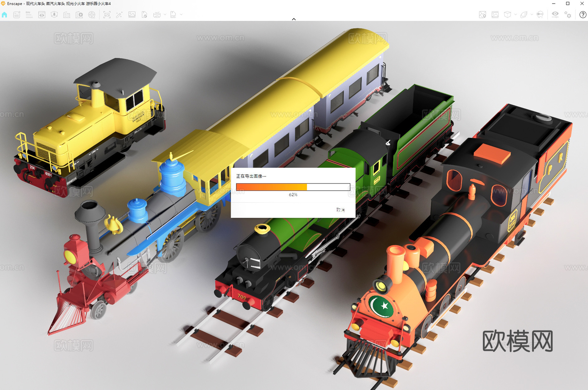
Task: Open the help question mark icon
Action: (x=583, y=15)
